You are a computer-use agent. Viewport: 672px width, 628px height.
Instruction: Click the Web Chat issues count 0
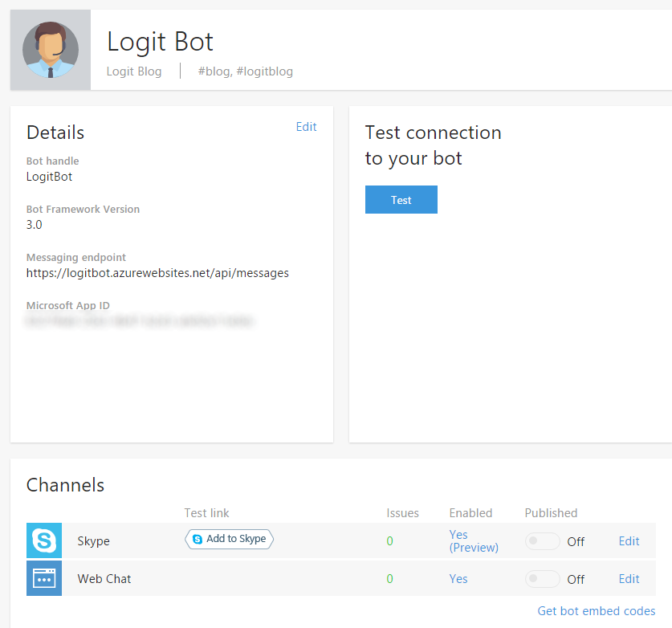tap(389, 579)
